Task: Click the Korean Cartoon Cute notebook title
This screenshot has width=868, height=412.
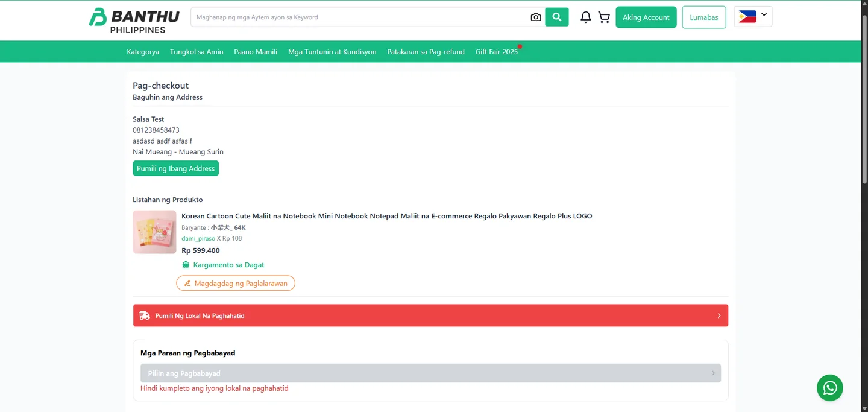Action: (x=386, y=216)
